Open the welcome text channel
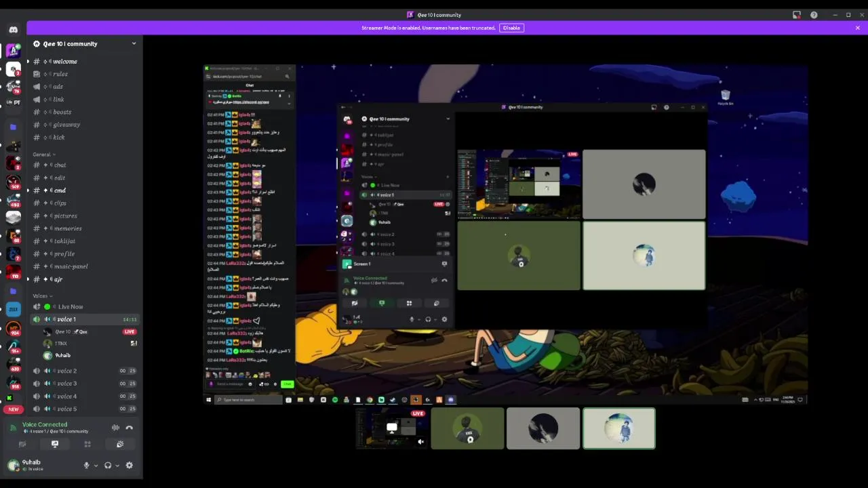Image resolution: width=868 pixels, height=488 pixels. (x=85, y=61)
